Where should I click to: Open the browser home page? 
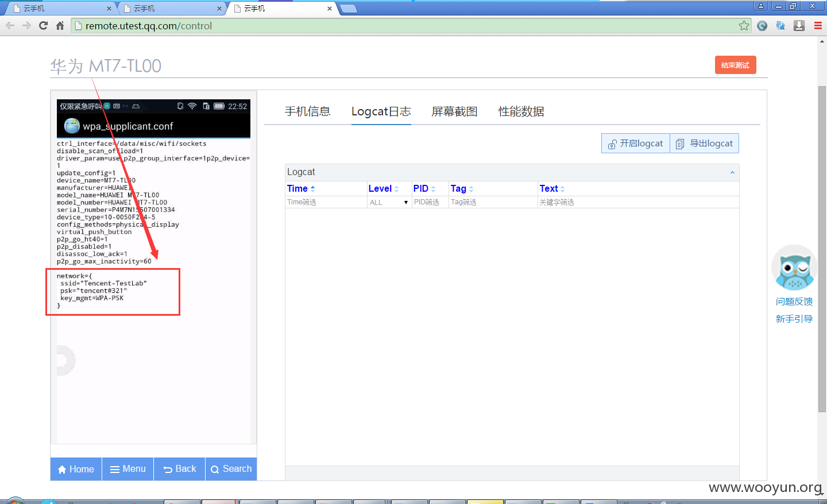coord(60,25)
